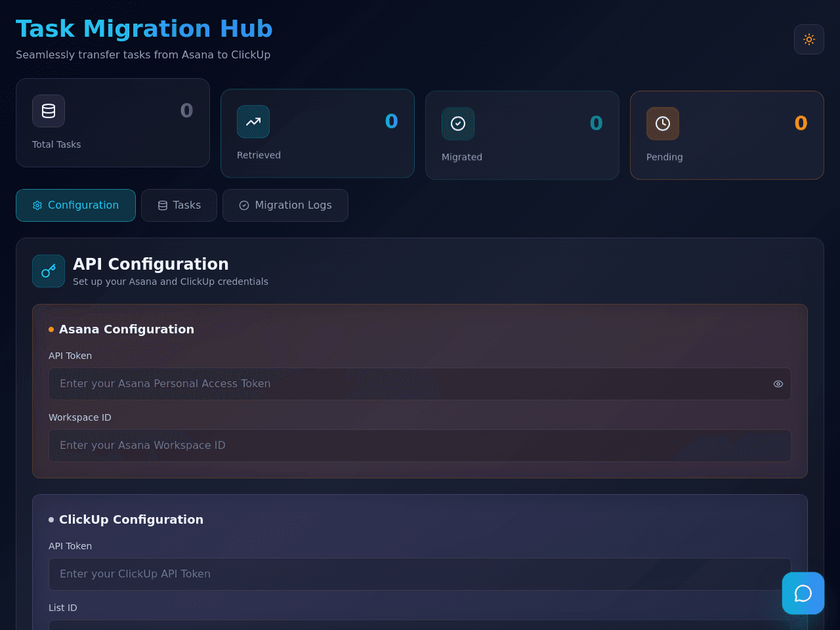
Task: Click the Workspace ID label
Action: (80, 417)
